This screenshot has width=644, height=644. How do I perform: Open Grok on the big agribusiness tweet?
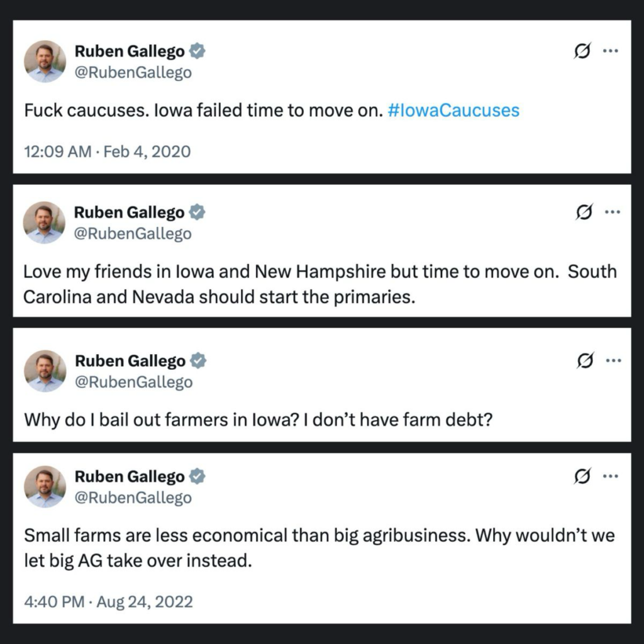pos(584,477)
